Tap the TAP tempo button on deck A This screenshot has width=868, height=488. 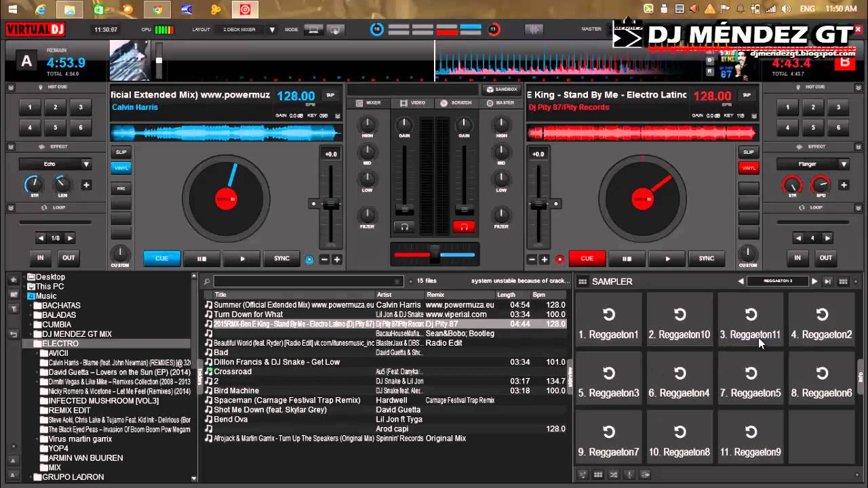(330, 96)
